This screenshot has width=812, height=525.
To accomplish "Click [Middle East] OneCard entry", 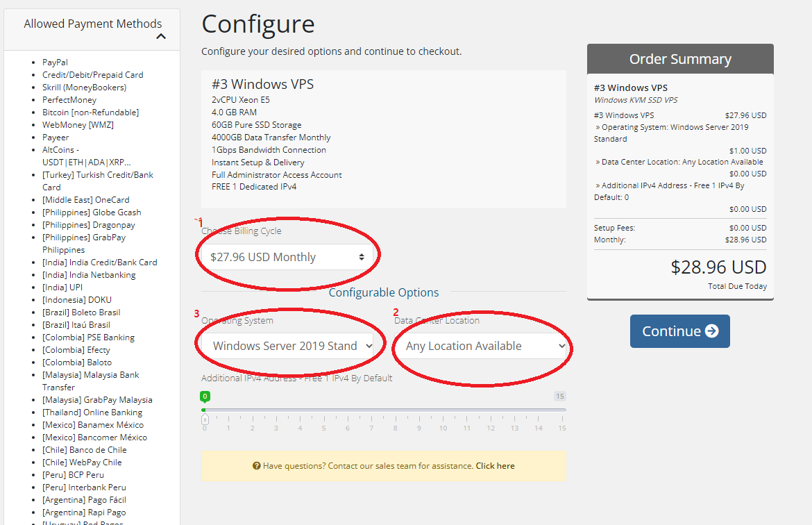I will click(x=86, y=199).
